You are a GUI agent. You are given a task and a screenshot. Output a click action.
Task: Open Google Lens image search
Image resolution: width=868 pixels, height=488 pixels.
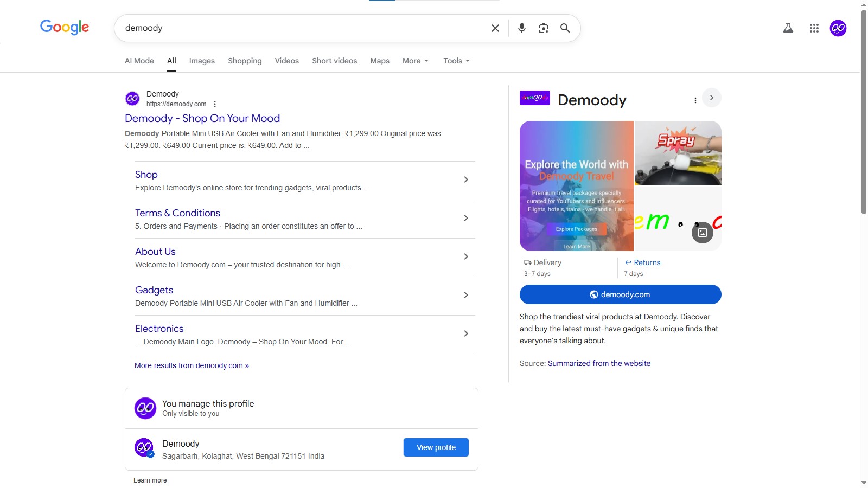(543, 28)
